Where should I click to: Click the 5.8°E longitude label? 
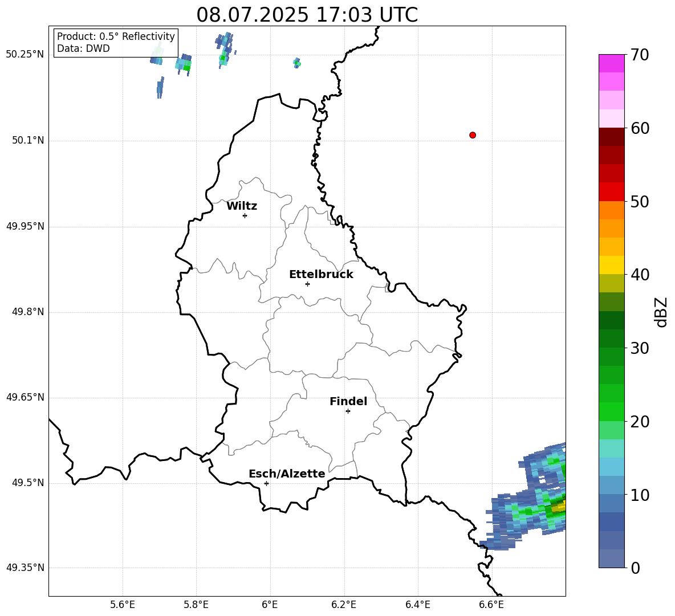point(196,605)
